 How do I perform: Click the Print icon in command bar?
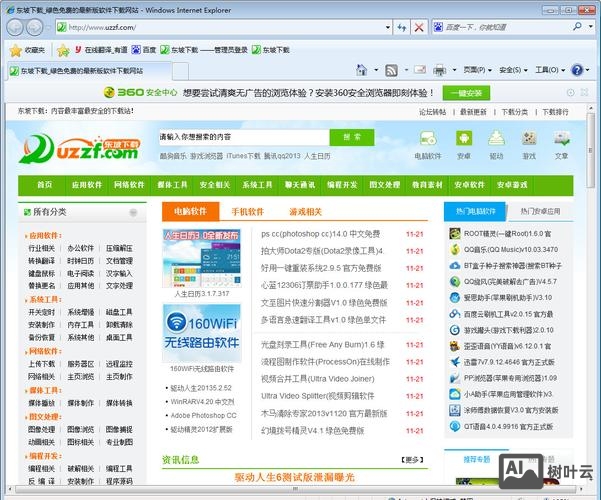[x=439, y=71]
